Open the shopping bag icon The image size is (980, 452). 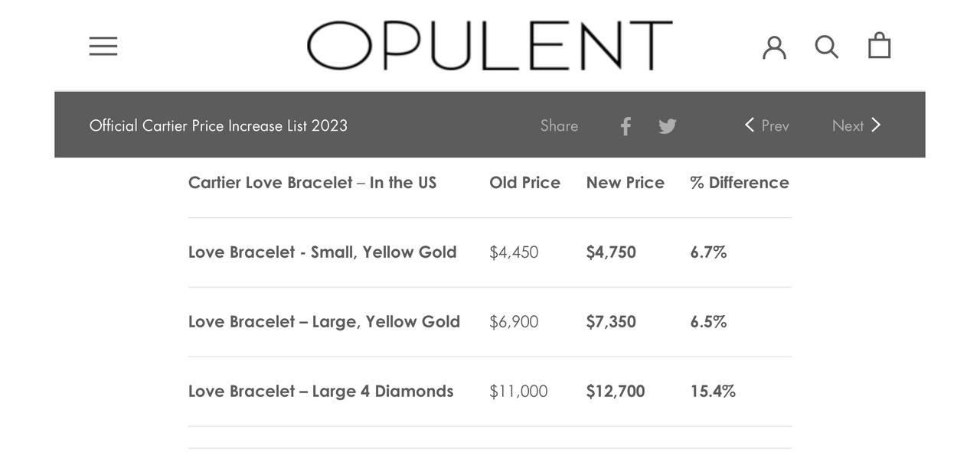[879, 46]
